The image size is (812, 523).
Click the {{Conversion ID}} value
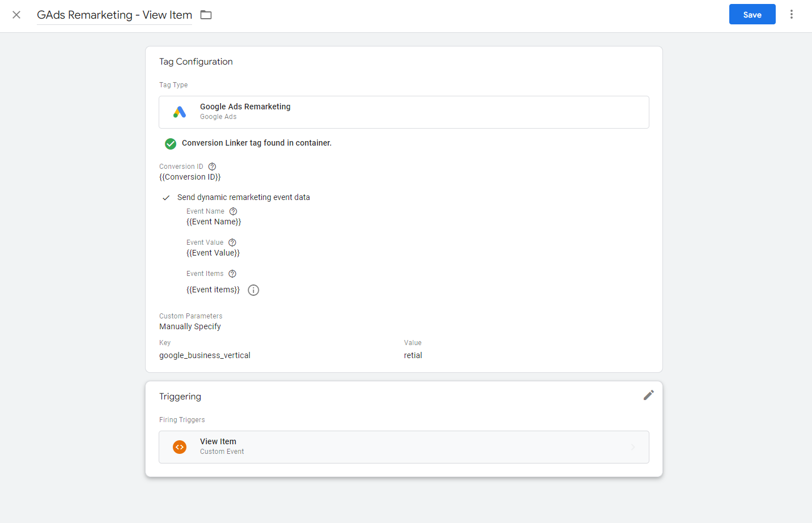click(x=190, y=177)
